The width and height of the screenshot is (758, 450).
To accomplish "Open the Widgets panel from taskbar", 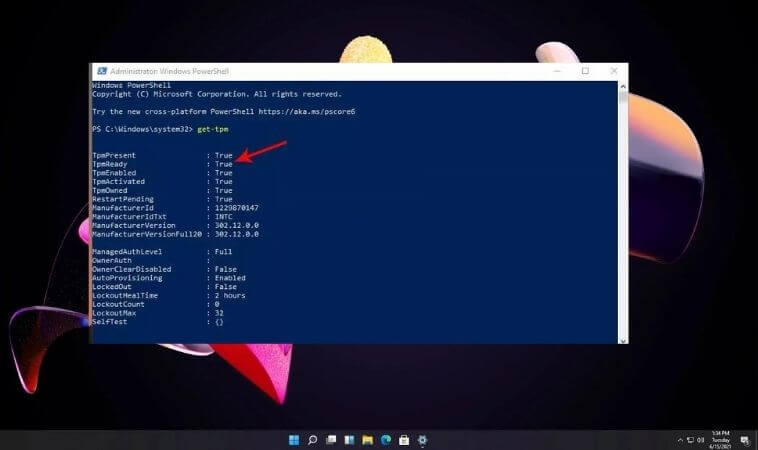I will (x=349, y=440).
